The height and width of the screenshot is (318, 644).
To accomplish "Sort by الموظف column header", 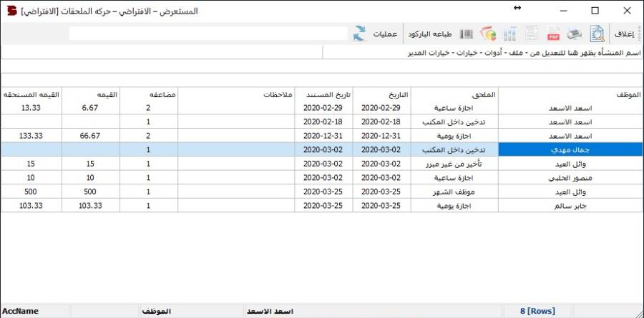I will pyautogui.click(x=570, y=94).
